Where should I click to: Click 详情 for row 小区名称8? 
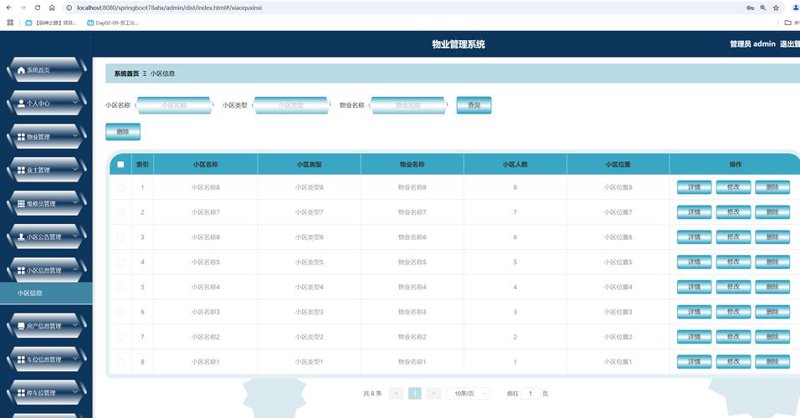pos(694,187)
